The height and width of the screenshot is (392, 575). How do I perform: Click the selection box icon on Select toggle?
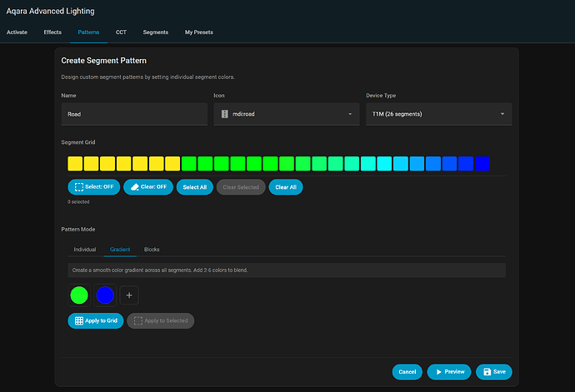[x=79, y=187]
